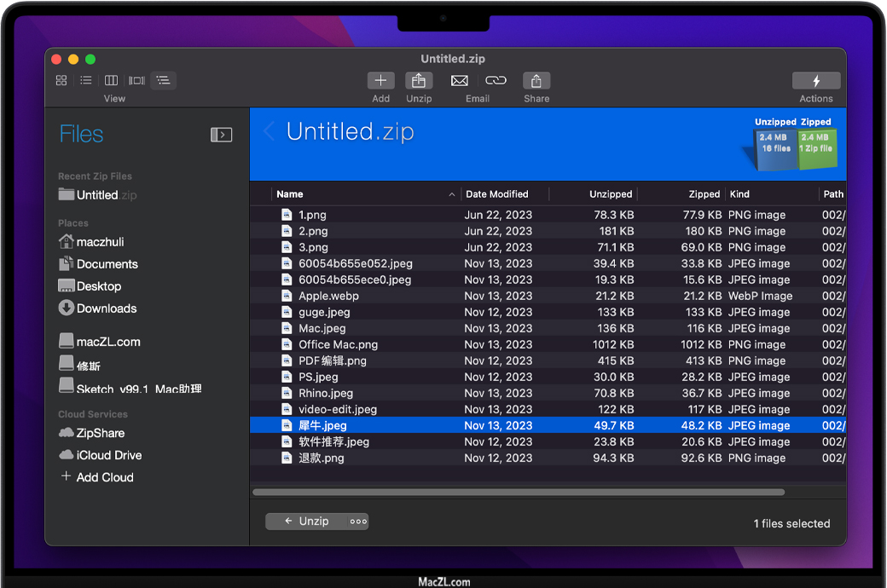Click the link chain icon in toolbar
Screen dimensions: 887x588
[x=496, y=81]
